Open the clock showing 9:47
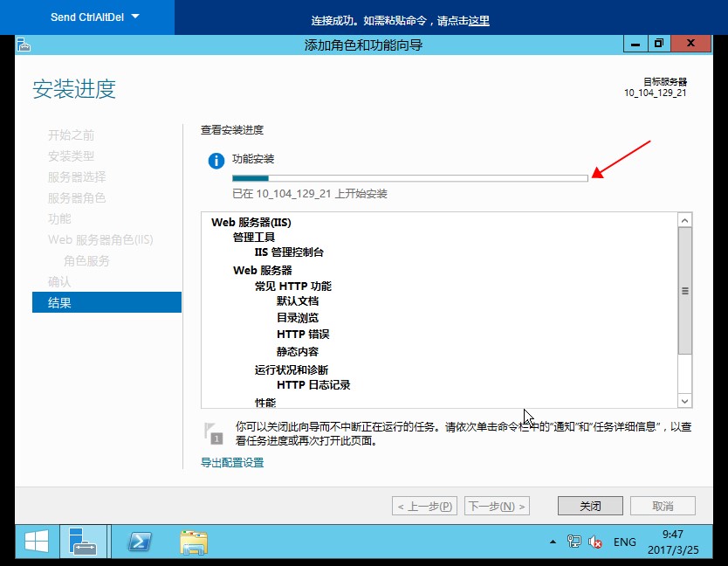 pyautogui.click(x=673, y=542)
